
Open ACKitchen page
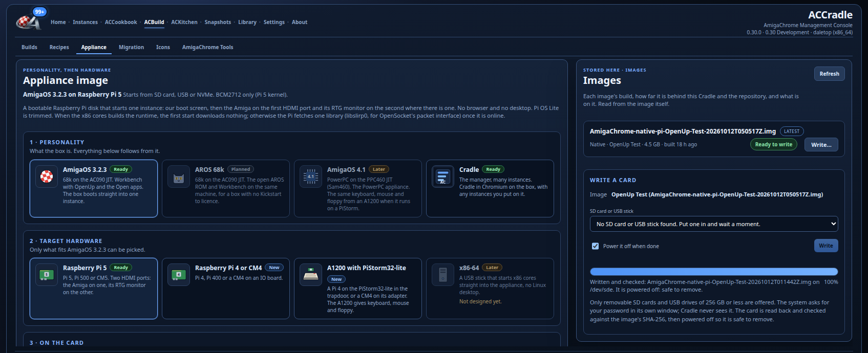coord(184,22)
